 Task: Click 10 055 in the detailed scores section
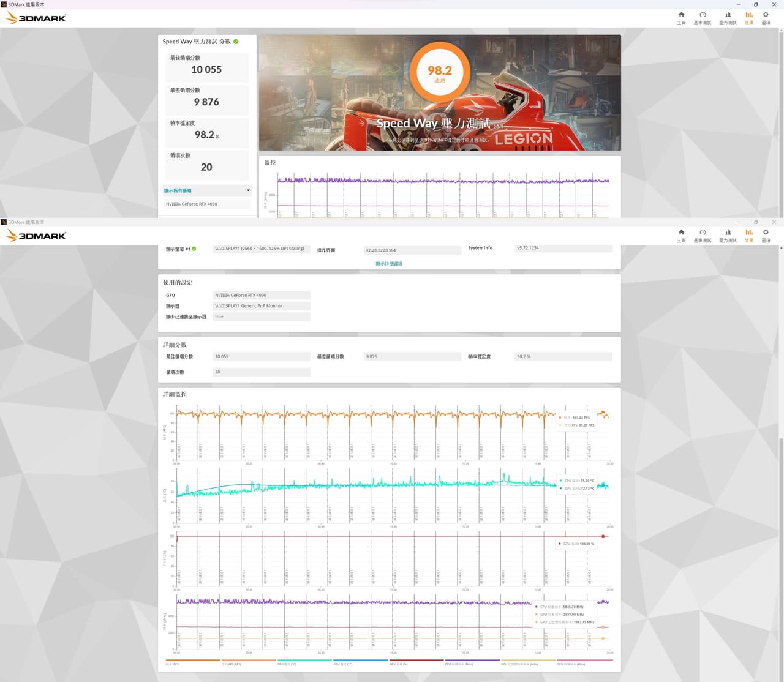click(262, 356)
